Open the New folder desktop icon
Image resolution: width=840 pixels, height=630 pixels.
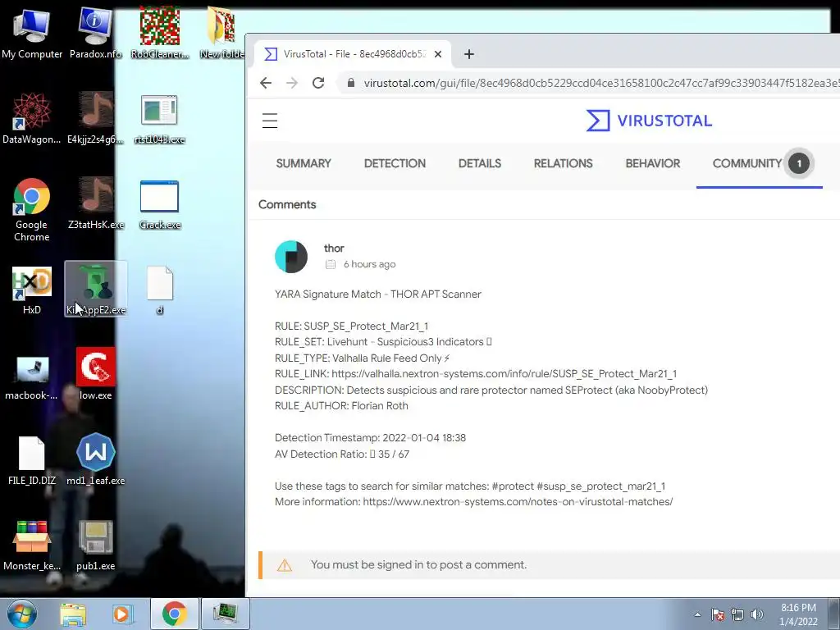point(221,32)
